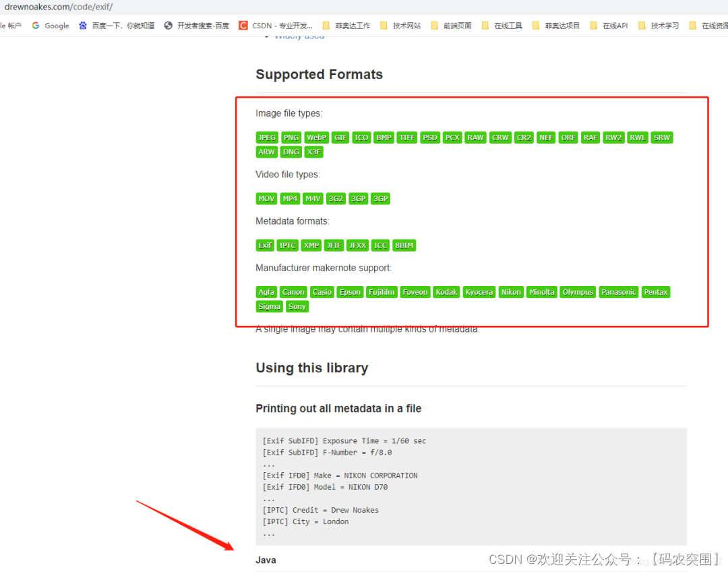Click the Sony makernote badge
728x572 pixels.
tap(297, 307)
